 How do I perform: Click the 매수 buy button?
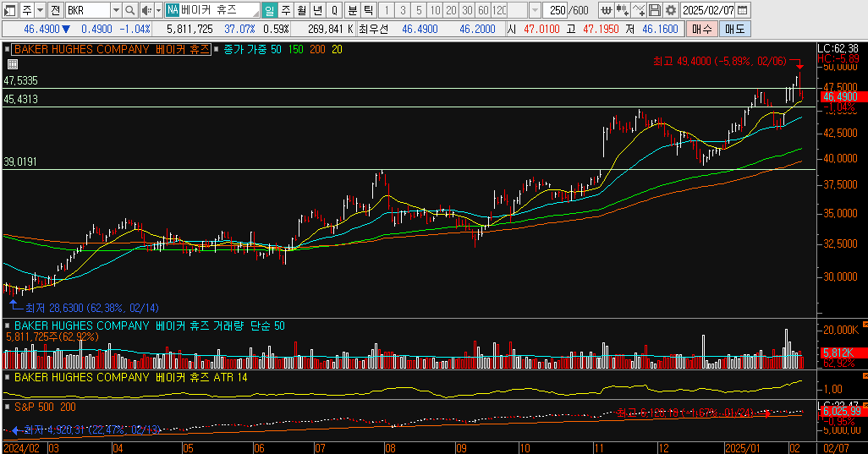click(x=702, y=29)
